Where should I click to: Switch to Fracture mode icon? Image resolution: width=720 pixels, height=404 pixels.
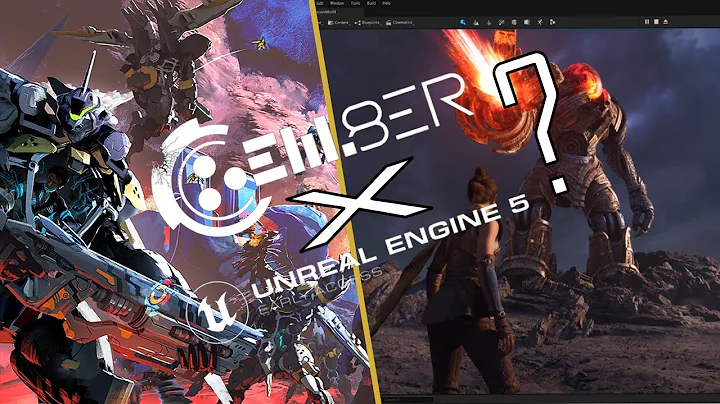[x=527, y=22]
